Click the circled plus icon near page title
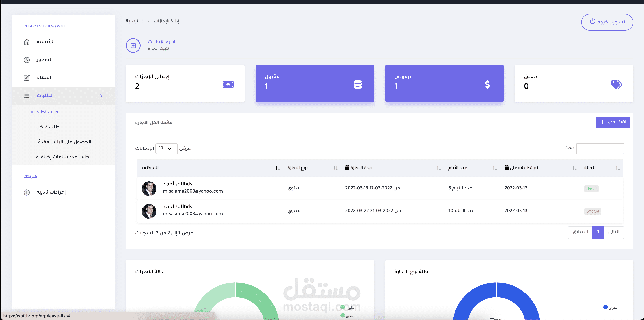The width and height of the screenshot is (644, 320). point(133,46)
